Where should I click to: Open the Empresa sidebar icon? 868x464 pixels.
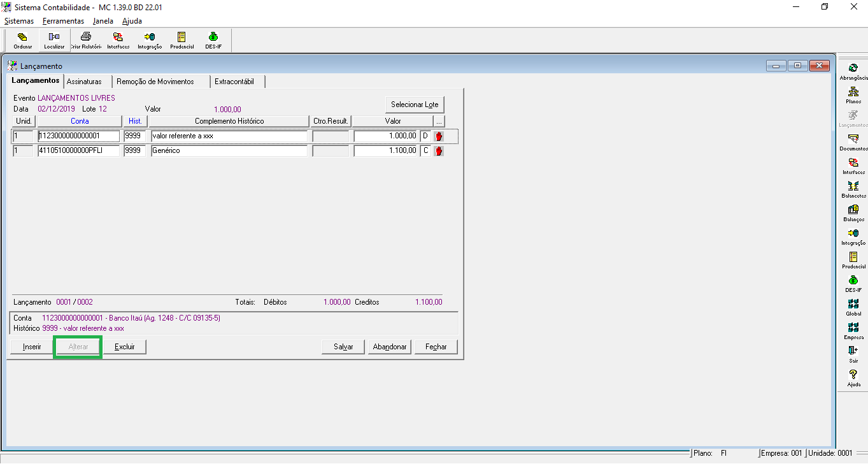[853, 331]
